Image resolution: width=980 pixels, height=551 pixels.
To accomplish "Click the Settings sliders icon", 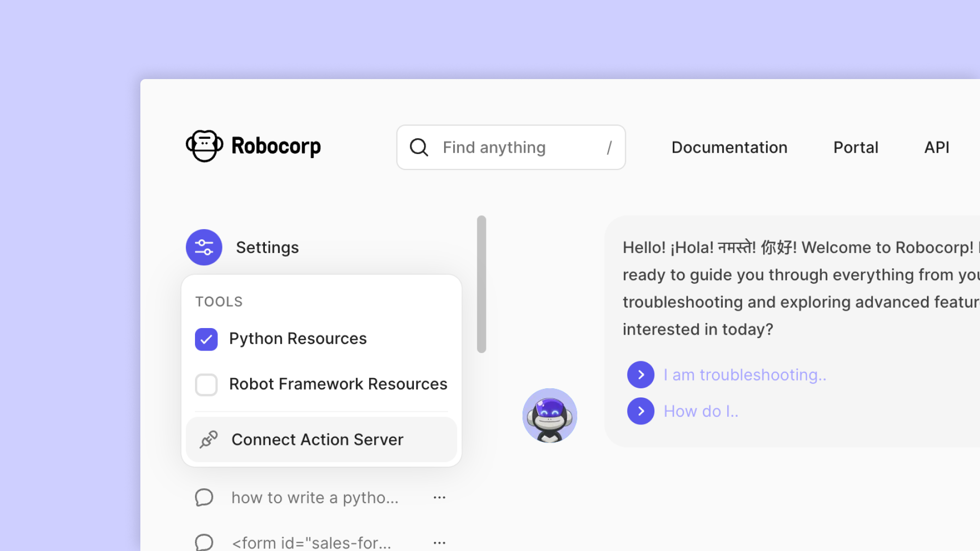I will click(204, 247).
